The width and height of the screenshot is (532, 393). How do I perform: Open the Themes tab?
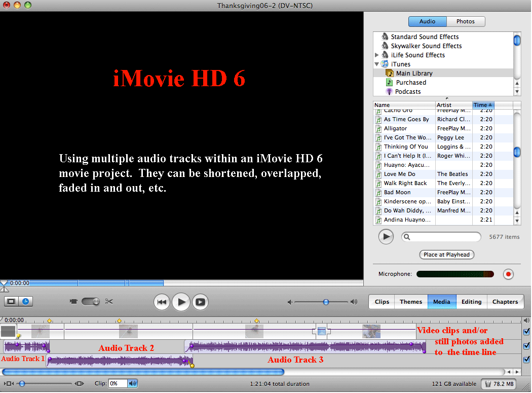click(x=411, y=302)
